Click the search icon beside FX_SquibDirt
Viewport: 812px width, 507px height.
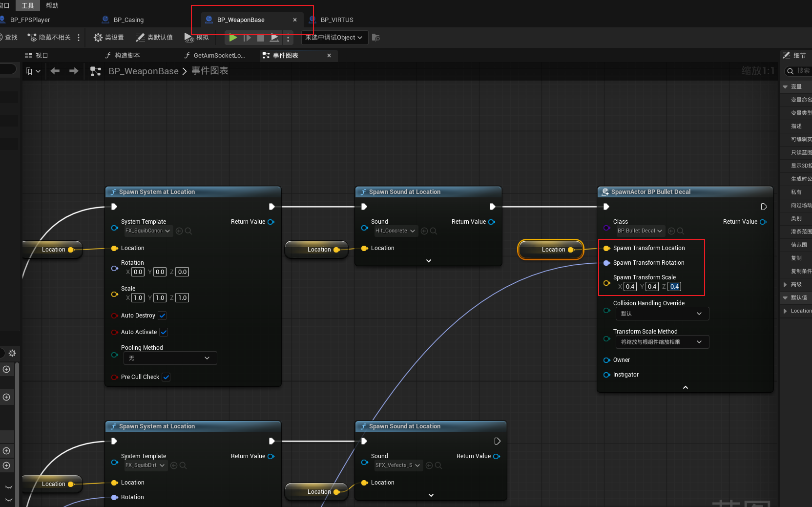tap(183, 465)
